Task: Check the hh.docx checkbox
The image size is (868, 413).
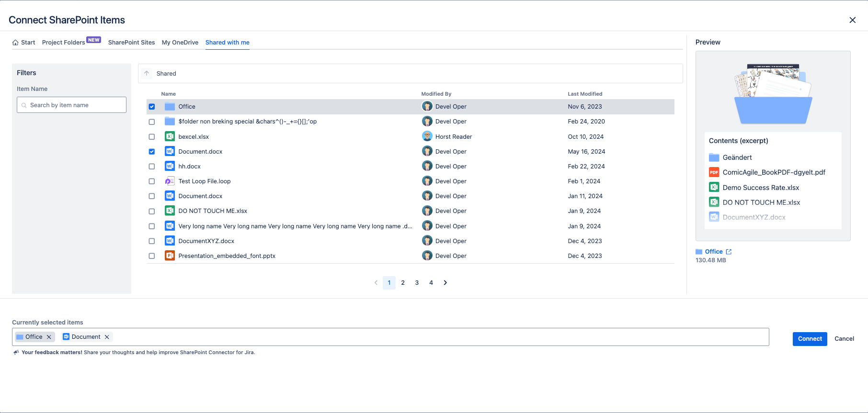Action: 152,167
